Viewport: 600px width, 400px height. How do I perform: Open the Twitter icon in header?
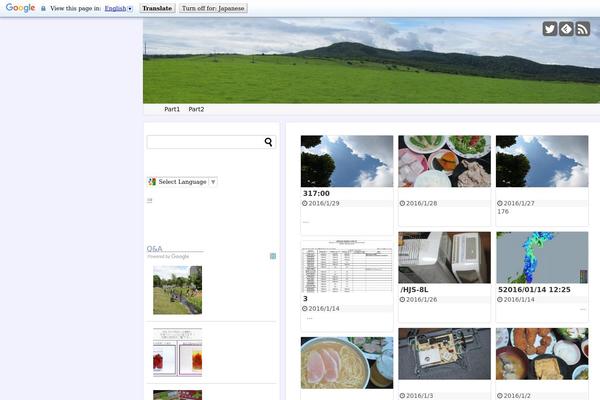point(549,29)
